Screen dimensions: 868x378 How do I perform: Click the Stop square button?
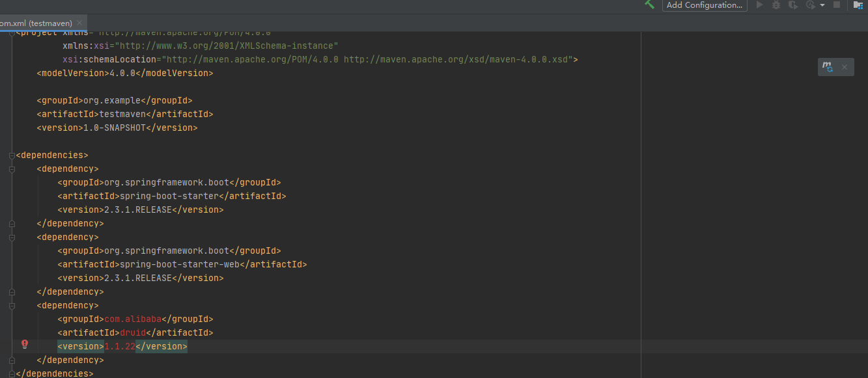pos(837,5)
